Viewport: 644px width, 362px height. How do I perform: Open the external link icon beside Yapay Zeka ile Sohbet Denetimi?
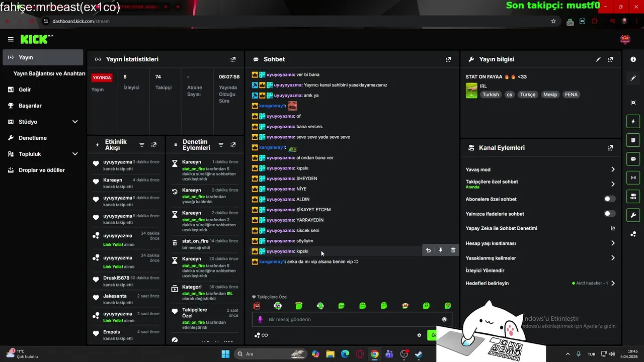(x=613, y=228)
